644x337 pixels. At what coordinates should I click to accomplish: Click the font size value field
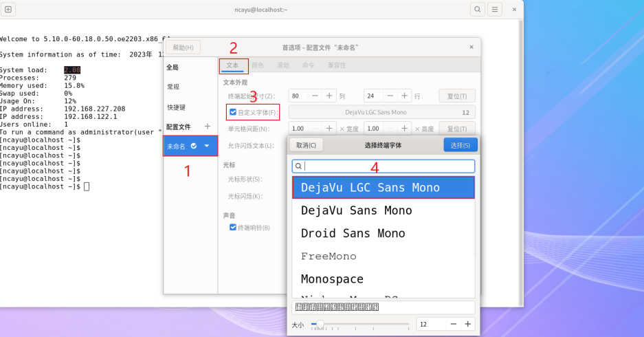pyautogui.click(x=431, y=324)
